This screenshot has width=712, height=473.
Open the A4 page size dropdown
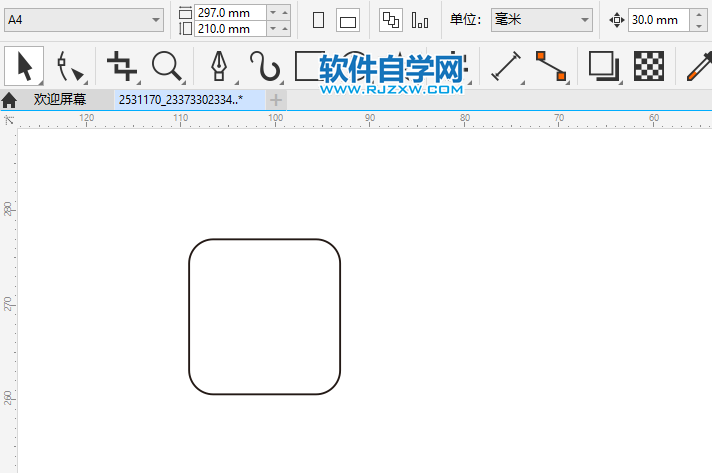coord(156,20)
